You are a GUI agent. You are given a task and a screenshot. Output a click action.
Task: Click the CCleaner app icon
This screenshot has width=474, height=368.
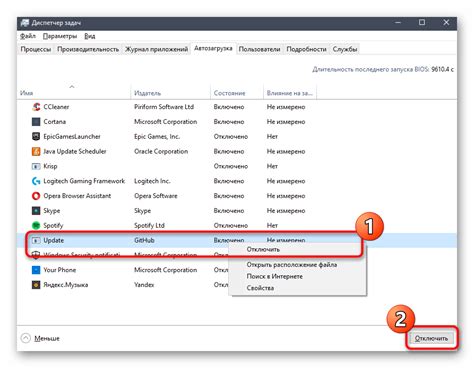(36, 107)
